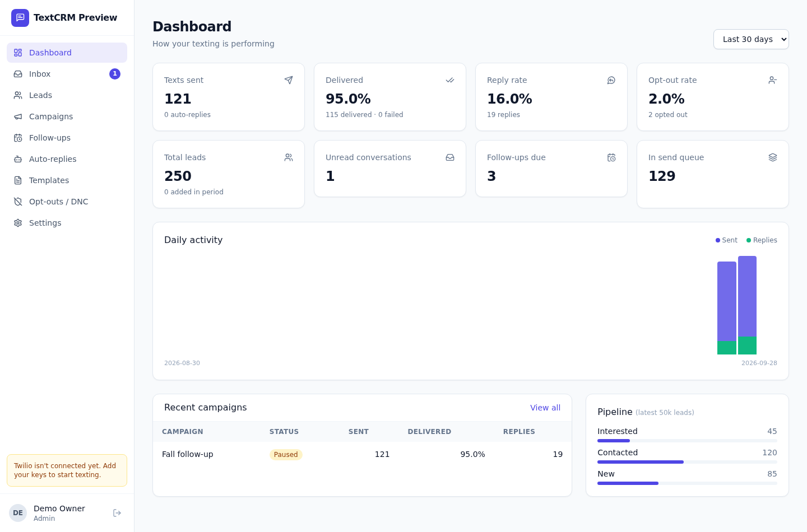Screen dimensions: 807x532
Task: Click the TextCRM logo icon
Action: [20, 18]
